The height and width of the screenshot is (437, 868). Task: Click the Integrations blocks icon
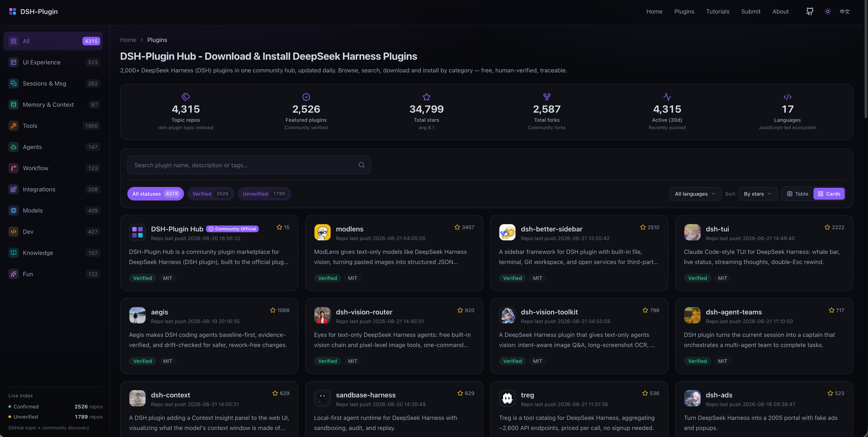coord(14,189)
